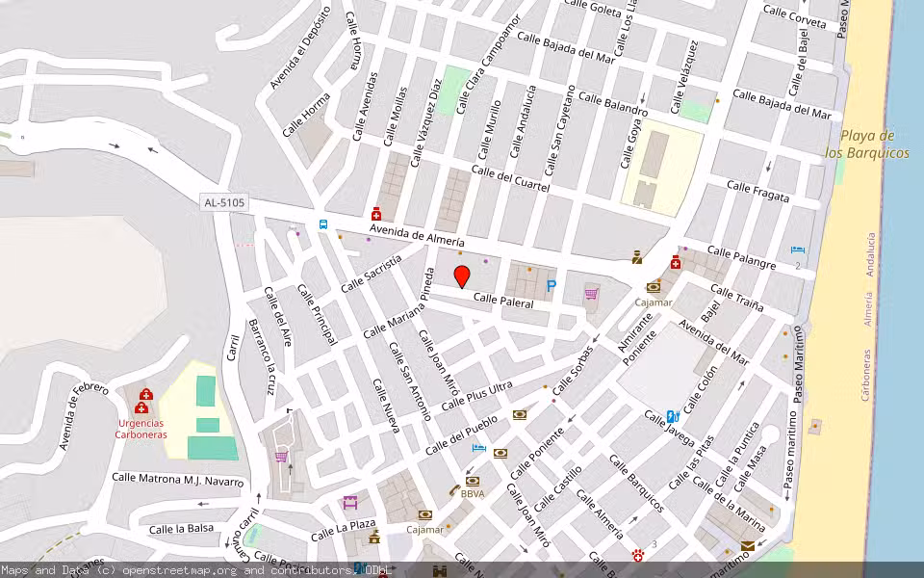Viewport: 924px width, 578px height.
Task: Select the bus stop icon on Avenida de Almería
Action: click(x=323, y=224)
